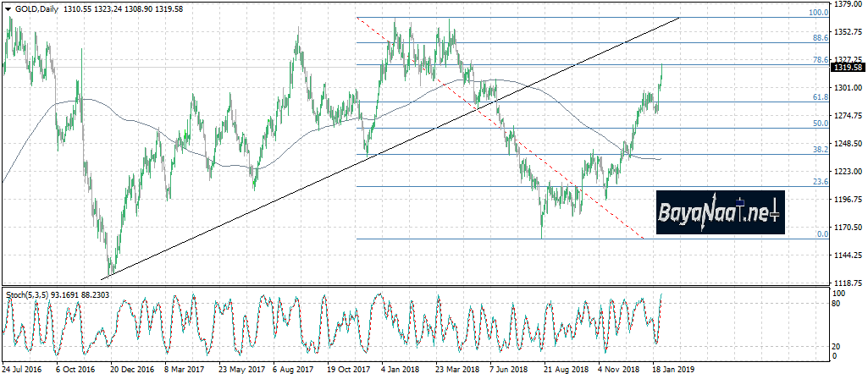Click the 24 Jul 2016 date marker
This screenshot has height=379, width=868.
pos(24,370)
